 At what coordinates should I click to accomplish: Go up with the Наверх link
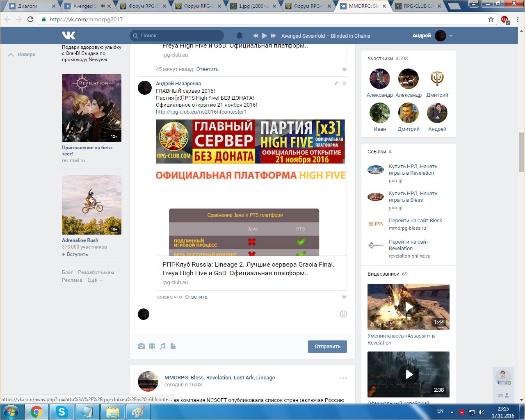point(22,55)
